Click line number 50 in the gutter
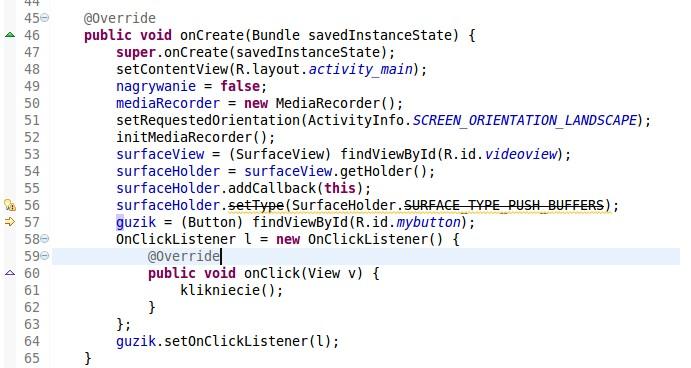Image resolution: width=691 pixels, height=368 pixels. coord(32,104)
